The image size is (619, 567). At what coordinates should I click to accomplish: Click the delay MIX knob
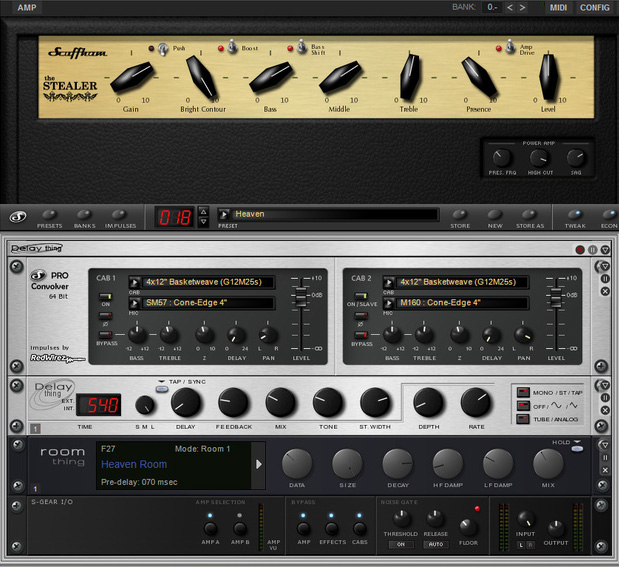click(280, 402)
